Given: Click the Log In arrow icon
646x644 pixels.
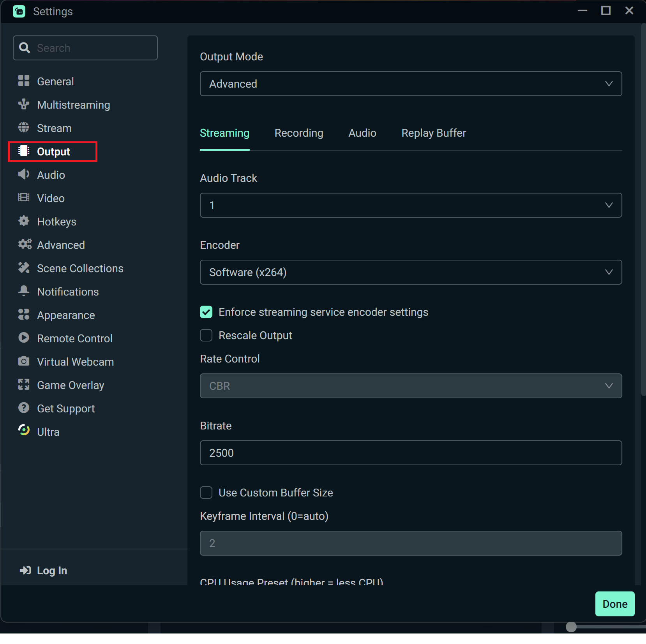Looking at the screenshot, I should 25,570.
